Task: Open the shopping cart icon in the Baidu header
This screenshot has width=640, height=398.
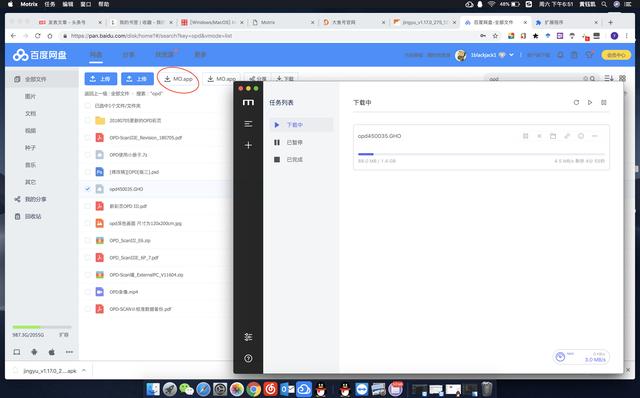Action: (589, 55)
